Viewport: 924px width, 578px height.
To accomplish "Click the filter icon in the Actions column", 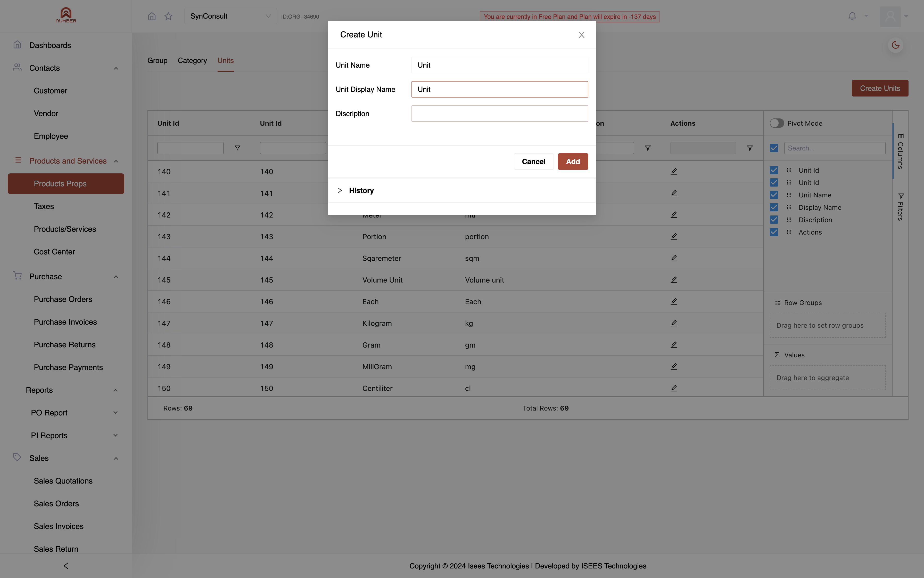I will [750, 148].
